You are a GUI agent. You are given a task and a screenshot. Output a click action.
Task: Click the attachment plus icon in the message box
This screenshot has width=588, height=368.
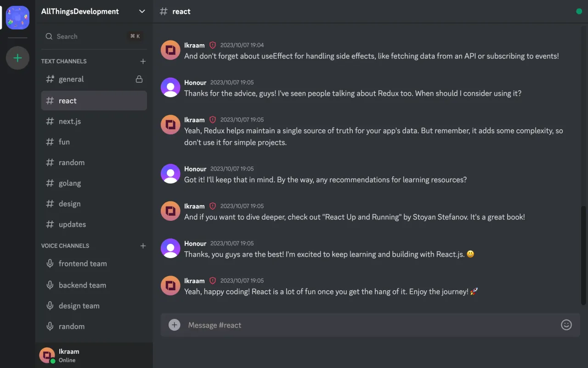175,325
